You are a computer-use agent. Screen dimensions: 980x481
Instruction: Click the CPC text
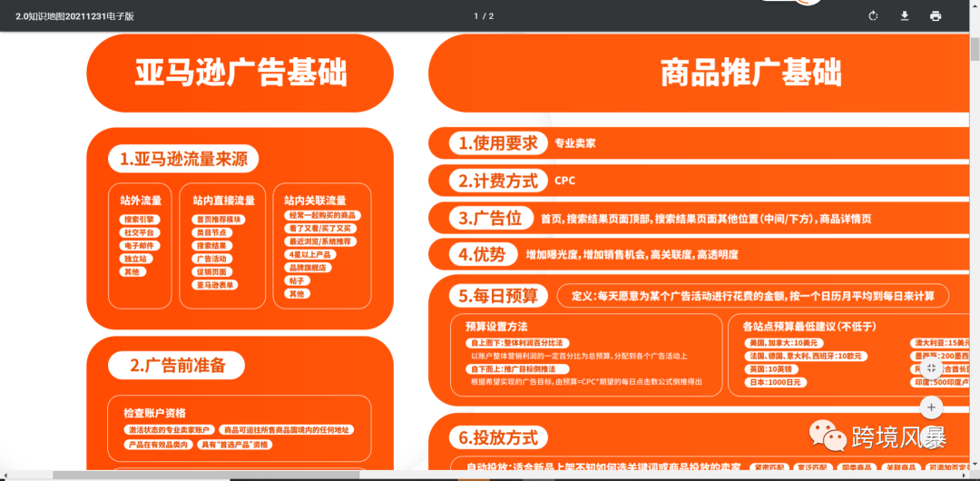(x=565, y=182)
